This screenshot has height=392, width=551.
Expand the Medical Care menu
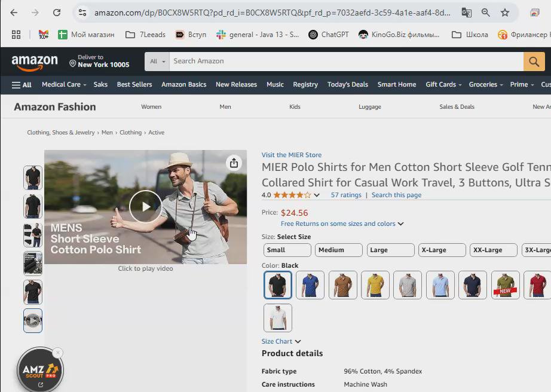[64, 85]
